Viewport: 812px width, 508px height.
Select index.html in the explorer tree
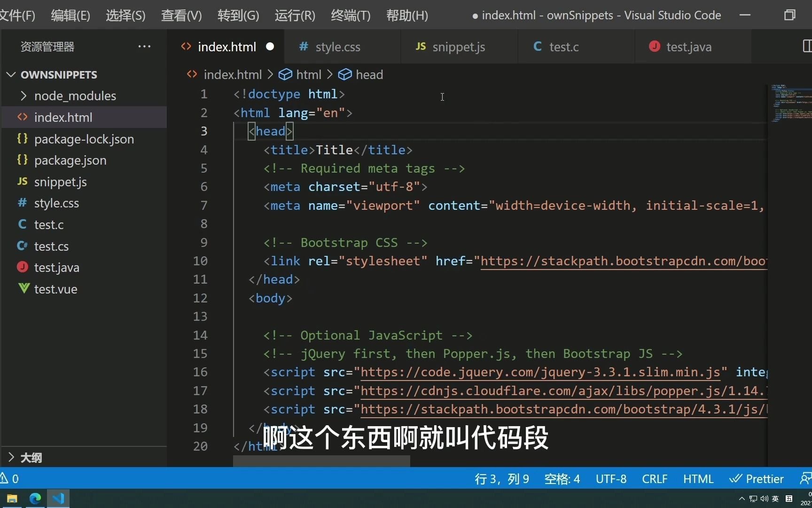[x=84, y=117]
